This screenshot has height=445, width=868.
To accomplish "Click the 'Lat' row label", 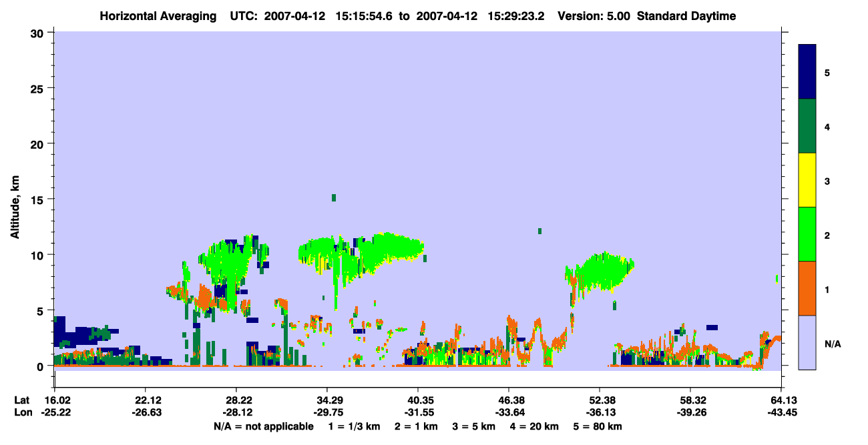I will (22, 400).
